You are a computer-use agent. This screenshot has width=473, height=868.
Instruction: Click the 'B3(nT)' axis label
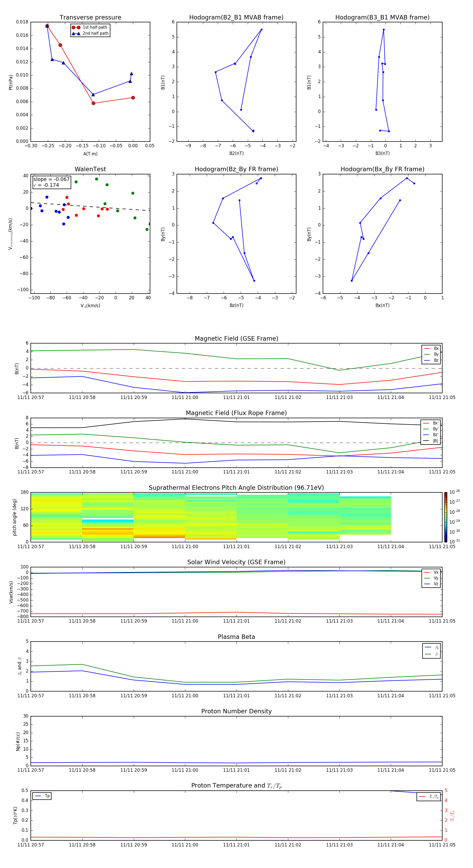coord(382,153)
